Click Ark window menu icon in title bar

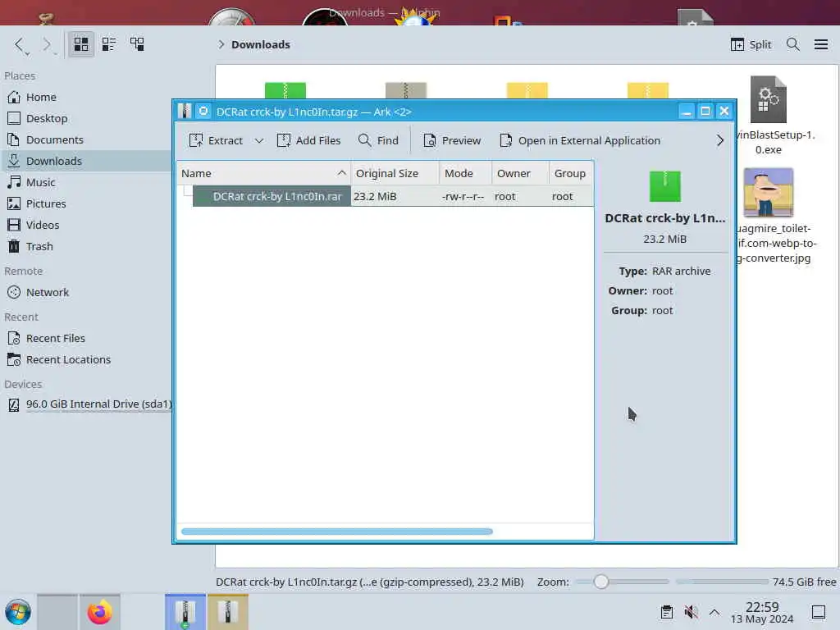click(185, 112)
